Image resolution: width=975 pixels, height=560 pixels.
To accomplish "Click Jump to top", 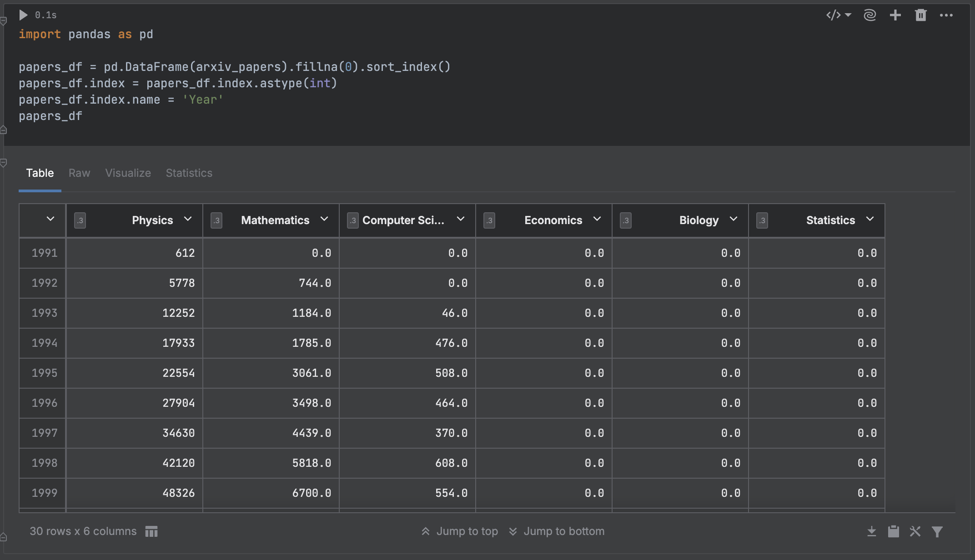I will tap(467, 531).
